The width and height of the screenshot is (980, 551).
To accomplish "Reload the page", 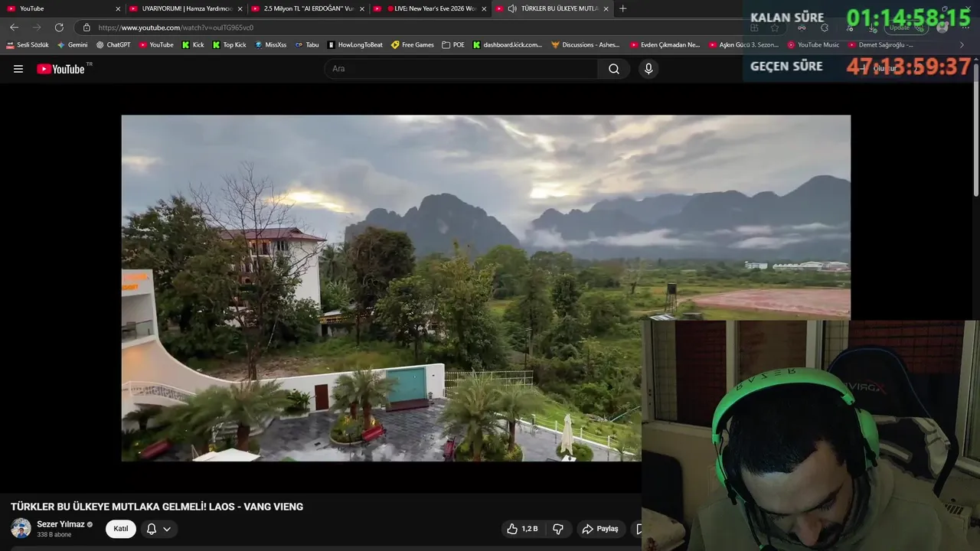I will [59, 28].
